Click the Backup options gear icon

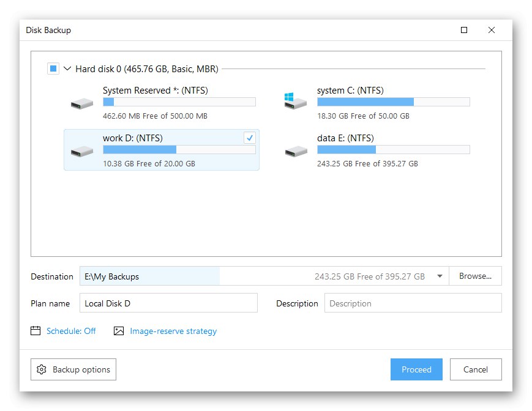click(42, 369)
